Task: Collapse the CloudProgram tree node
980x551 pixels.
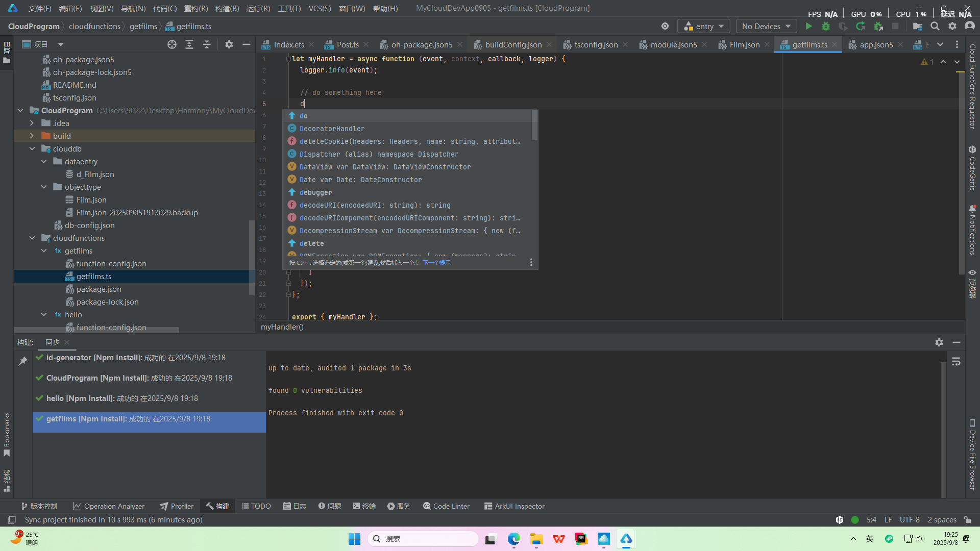Action: 20,110
